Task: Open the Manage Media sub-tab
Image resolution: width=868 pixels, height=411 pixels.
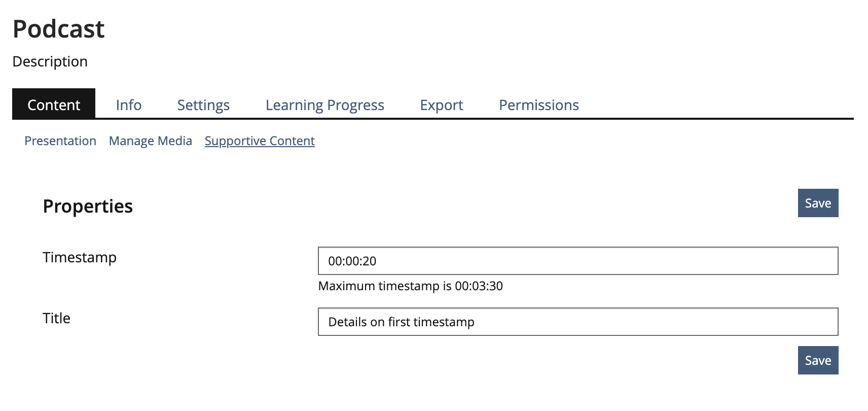Action: [x=151, y=141]
